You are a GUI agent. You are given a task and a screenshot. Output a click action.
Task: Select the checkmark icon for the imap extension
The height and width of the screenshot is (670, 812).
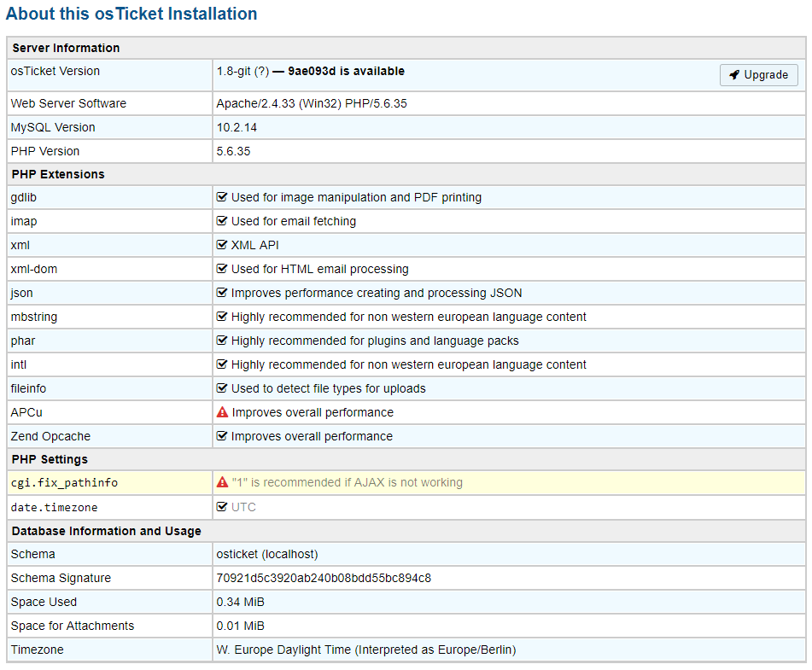coord(222,221)
